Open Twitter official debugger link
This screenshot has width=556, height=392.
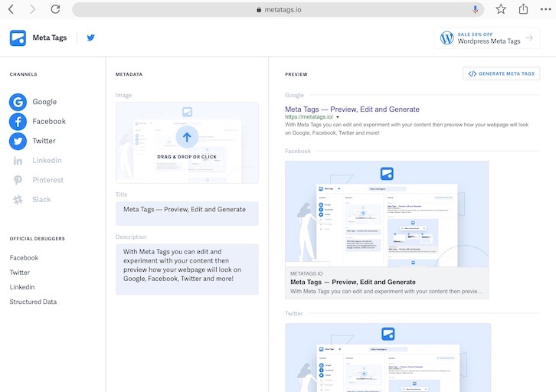pos(19,273)
